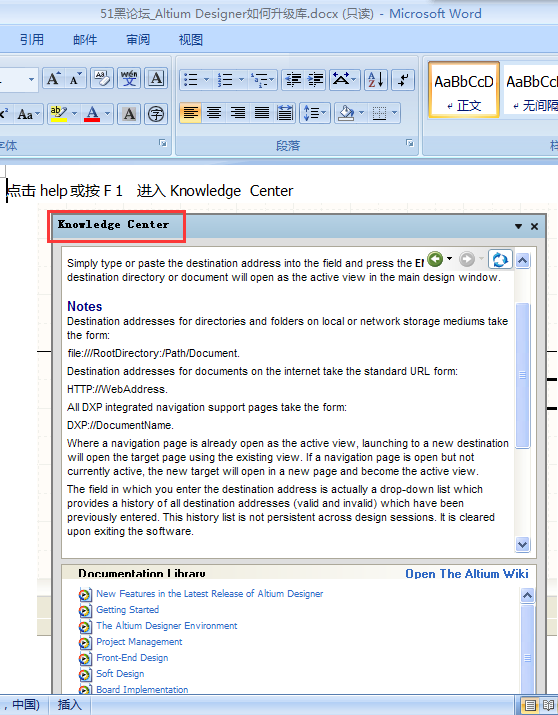Select the 正文 style
This screenshot has height=715, width=558.
[464, 91]
